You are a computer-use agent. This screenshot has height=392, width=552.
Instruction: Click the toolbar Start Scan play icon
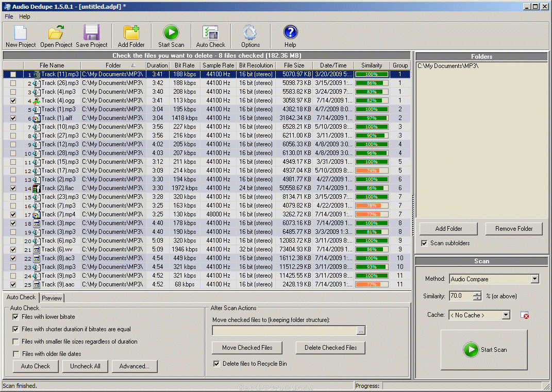[x=171, y=32]
